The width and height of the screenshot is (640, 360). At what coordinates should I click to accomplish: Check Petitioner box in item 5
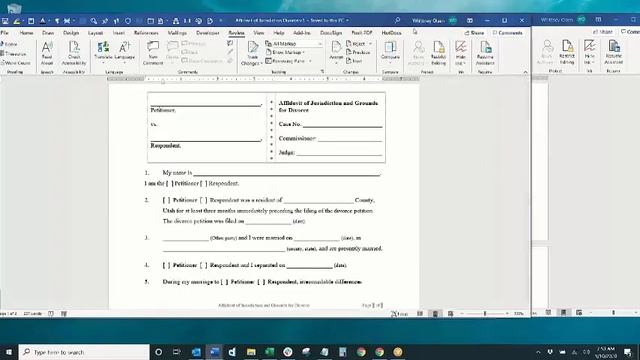(x=224, y=282)
